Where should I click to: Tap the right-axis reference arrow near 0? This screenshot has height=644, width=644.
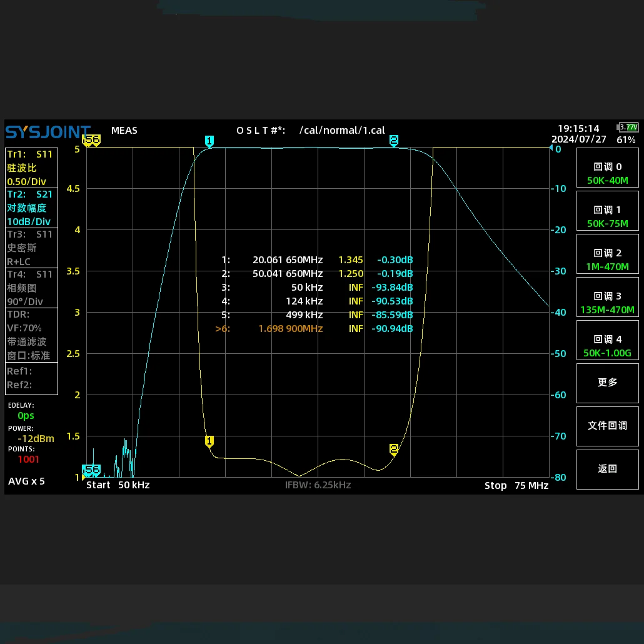551,149
